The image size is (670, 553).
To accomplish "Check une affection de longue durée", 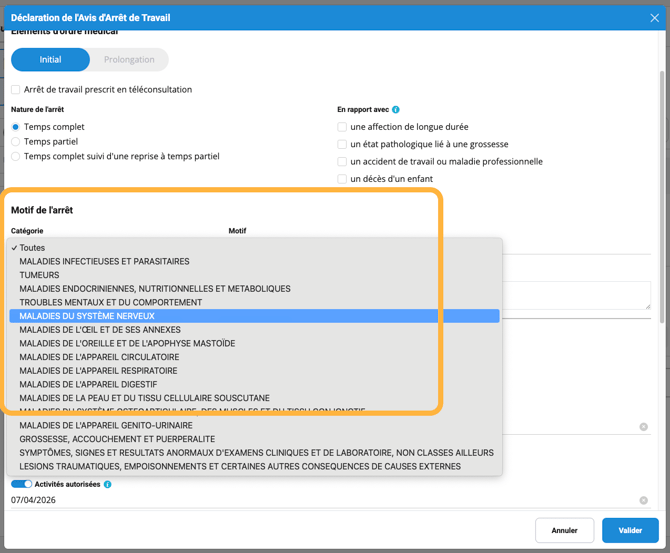I will click(342, 127).
